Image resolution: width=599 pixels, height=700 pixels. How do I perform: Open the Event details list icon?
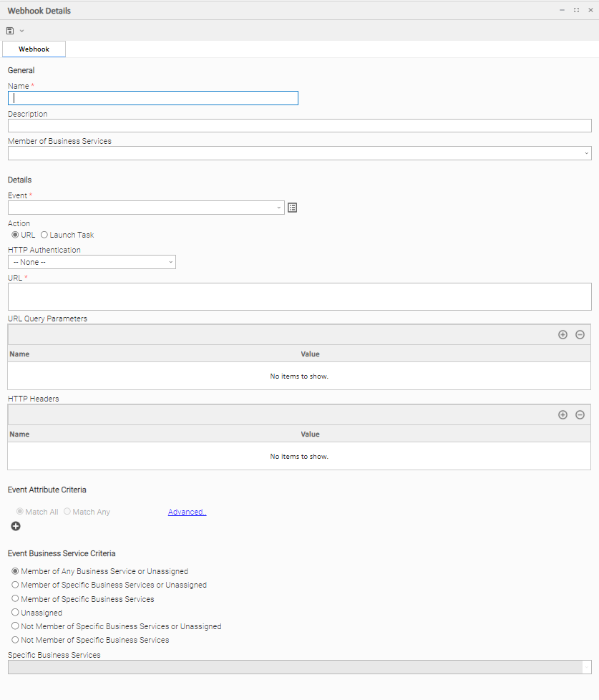[x=292, y=208]
